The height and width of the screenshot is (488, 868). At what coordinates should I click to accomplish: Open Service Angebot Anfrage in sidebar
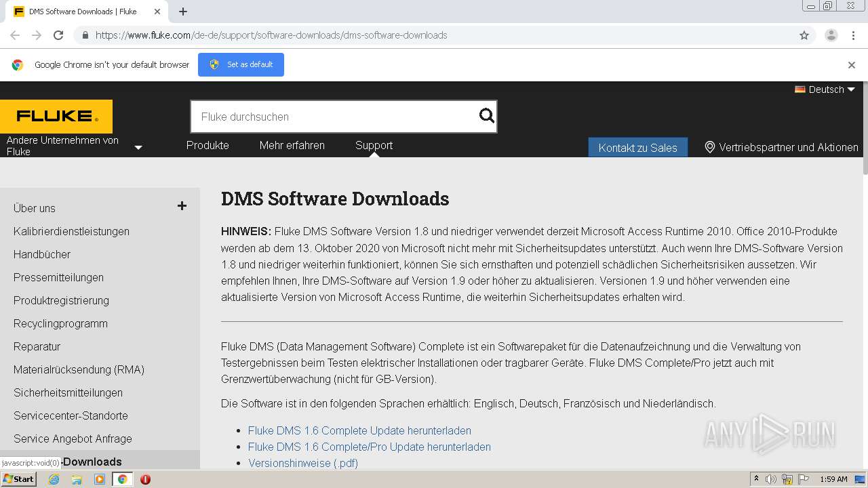pos(73,439)
